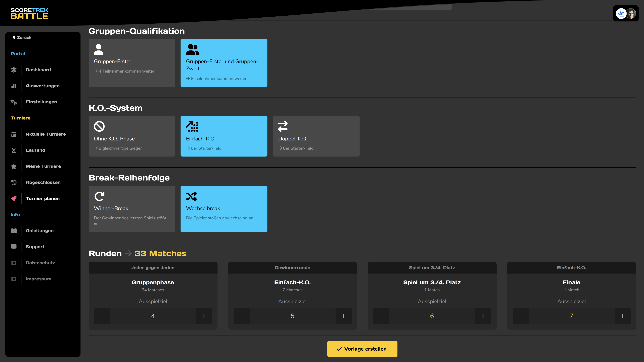This screenshot has height=362, width=644.
Task: Select Gruppen-Erster qualification option
Action: pos(132,63)
